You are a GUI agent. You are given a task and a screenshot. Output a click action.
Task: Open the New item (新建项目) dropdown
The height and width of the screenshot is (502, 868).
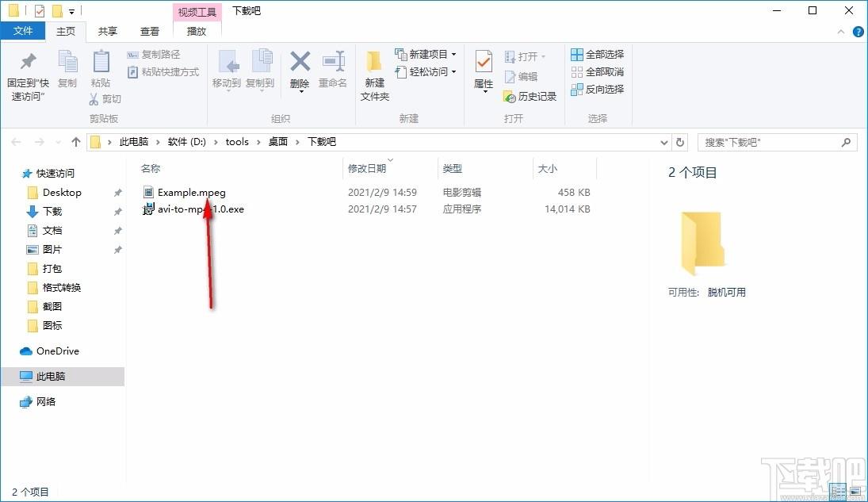pyautogui.click(x=426, y=54)
